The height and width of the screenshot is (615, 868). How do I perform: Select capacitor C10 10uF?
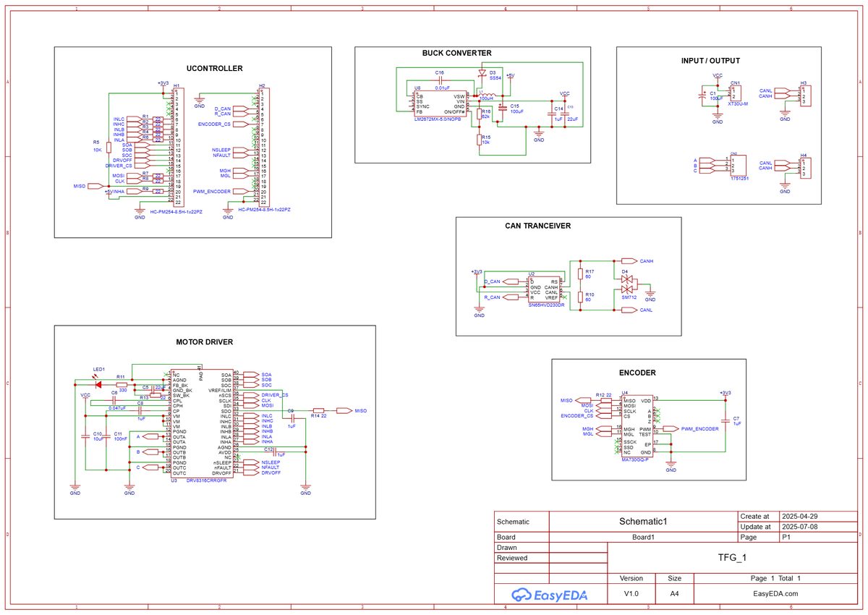(86, 436)
